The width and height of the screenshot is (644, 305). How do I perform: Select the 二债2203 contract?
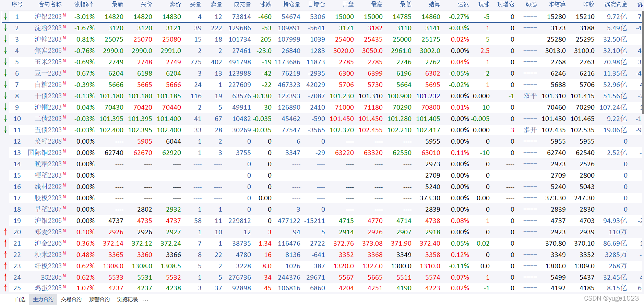coord(48,118)
